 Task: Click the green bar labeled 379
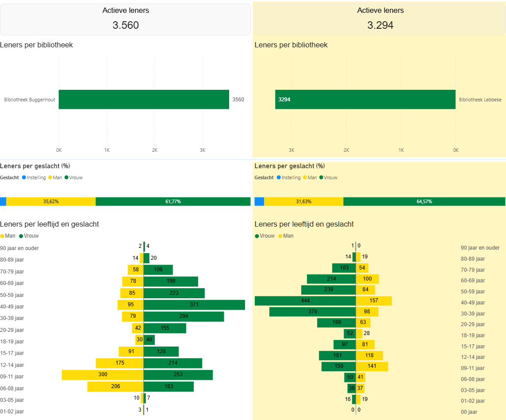coord(312,312)
